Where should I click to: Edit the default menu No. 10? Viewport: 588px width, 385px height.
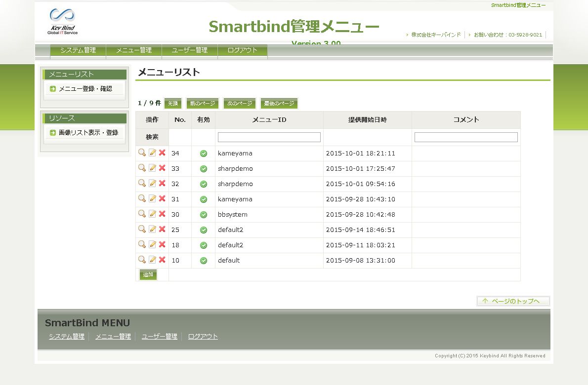(x=152, y=260)
